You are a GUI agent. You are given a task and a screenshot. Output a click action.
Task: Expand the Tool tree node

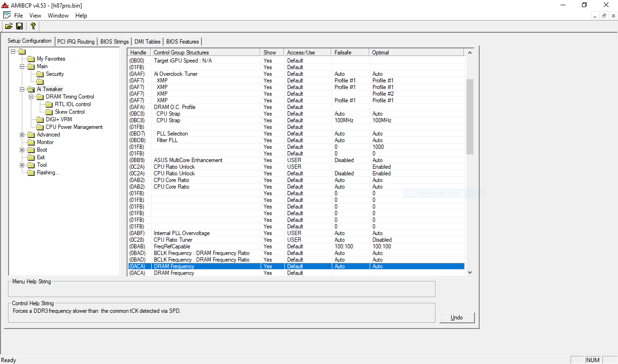[x=22, y=165]
